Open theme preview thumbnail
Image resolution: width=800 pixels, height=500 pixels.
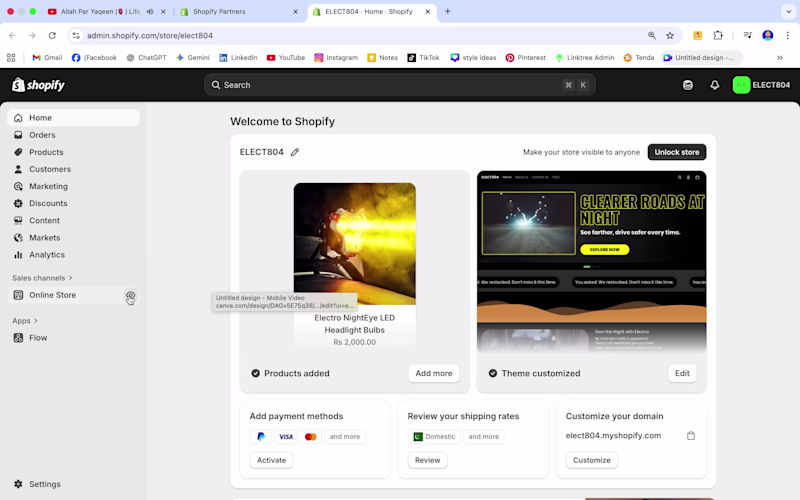click(591, 262)
